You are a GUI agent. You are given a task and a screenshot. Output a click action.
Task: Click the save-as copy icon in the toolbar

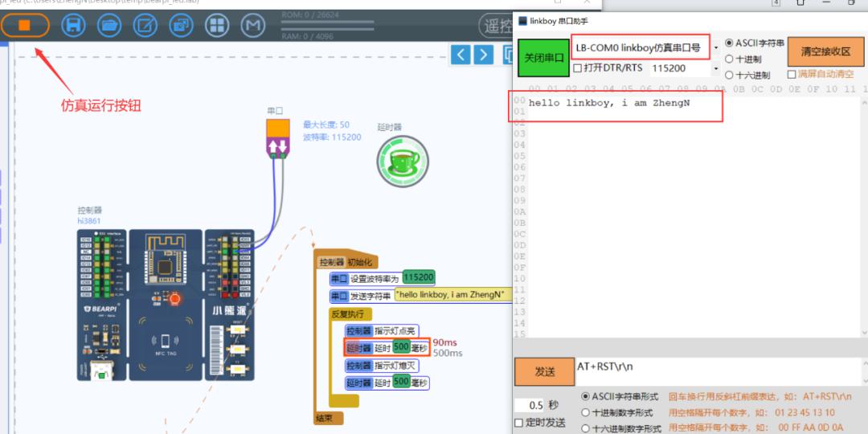(x=181, y=26)
